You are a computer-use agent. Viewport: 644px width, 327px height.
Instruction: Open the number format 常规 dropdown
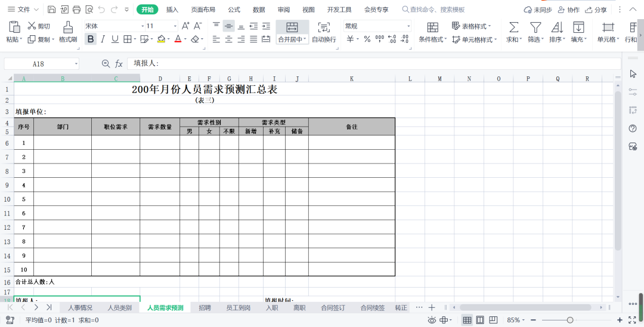[x=408, y=26]
